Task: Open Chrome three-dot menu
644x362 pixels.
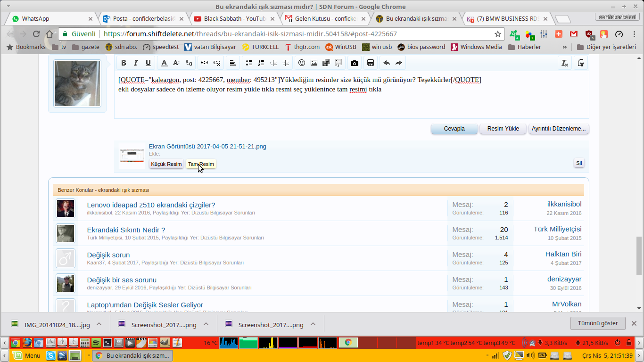Action: tap(634, 34)
